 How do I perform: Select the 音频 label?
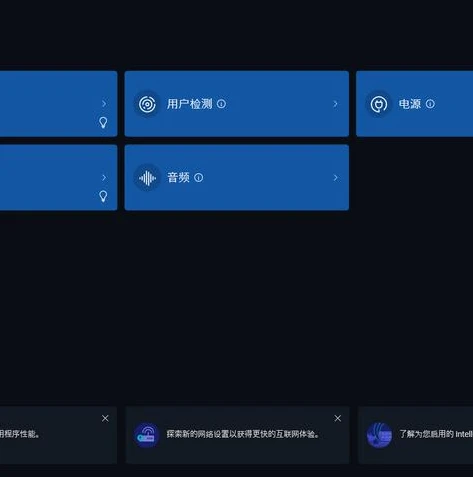tap(178, 178)
